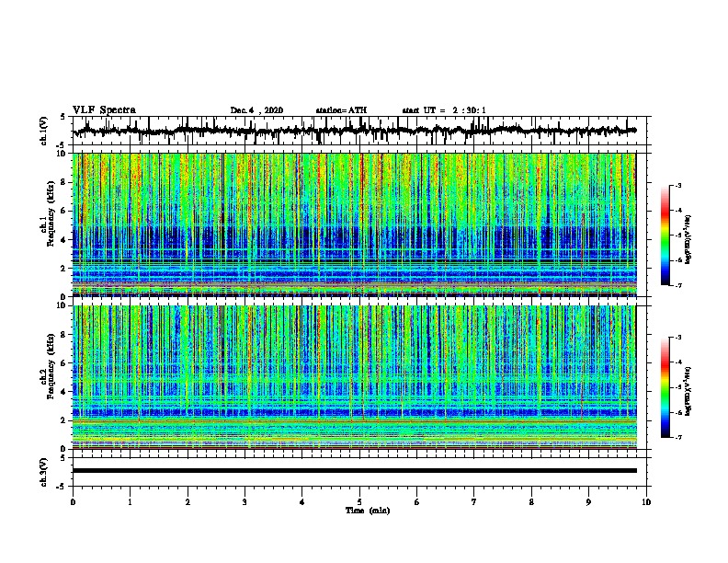Click the -3 label on ch.2 color bar
728x563 pixels.
pos(678,338)
